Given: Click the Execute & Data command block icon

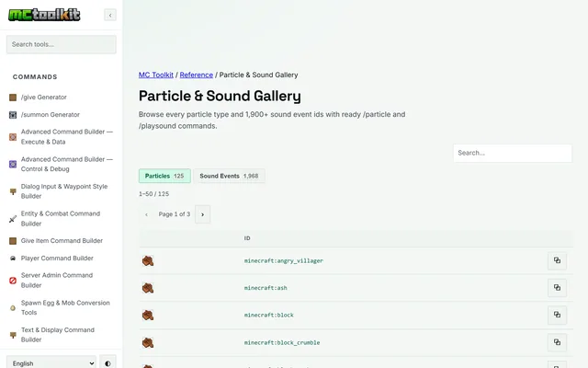Looking at the screenshot, I should pyautogui.click(x=13, y=137).
